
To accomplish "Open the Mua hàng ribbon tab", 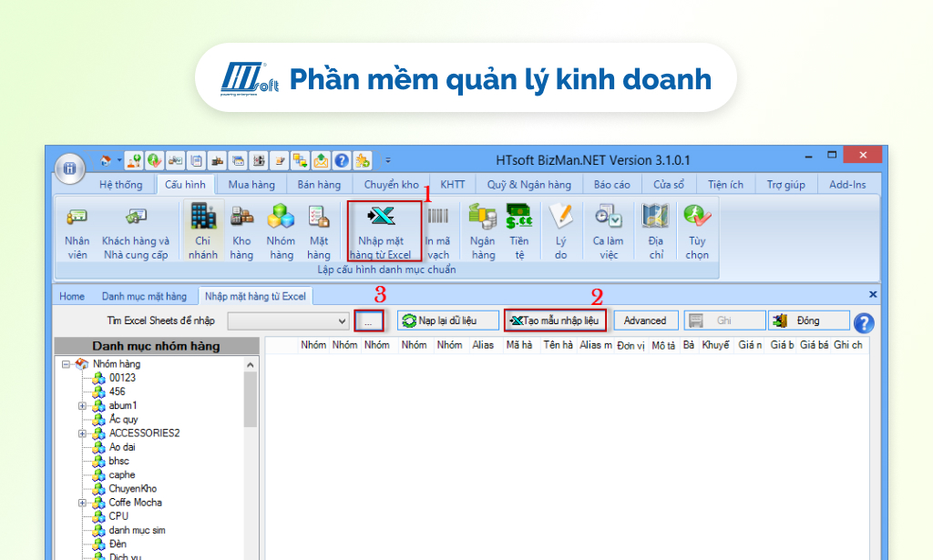I will click(251, 185).
